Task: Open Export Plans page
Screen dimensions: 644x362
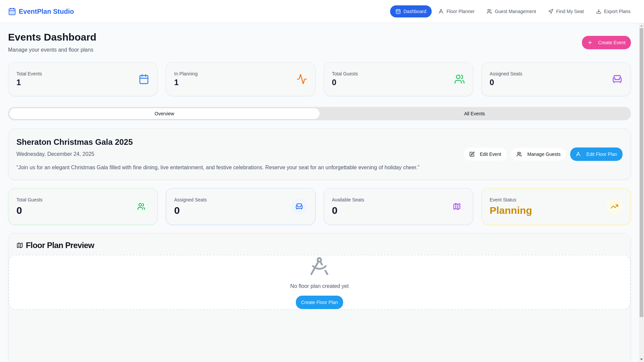Action: (x=613, y=11)
